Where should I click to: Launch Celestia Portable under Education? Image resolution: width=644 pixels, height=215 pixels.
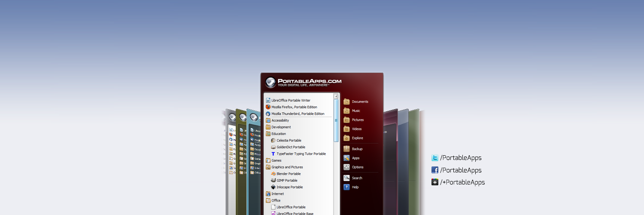286,140
